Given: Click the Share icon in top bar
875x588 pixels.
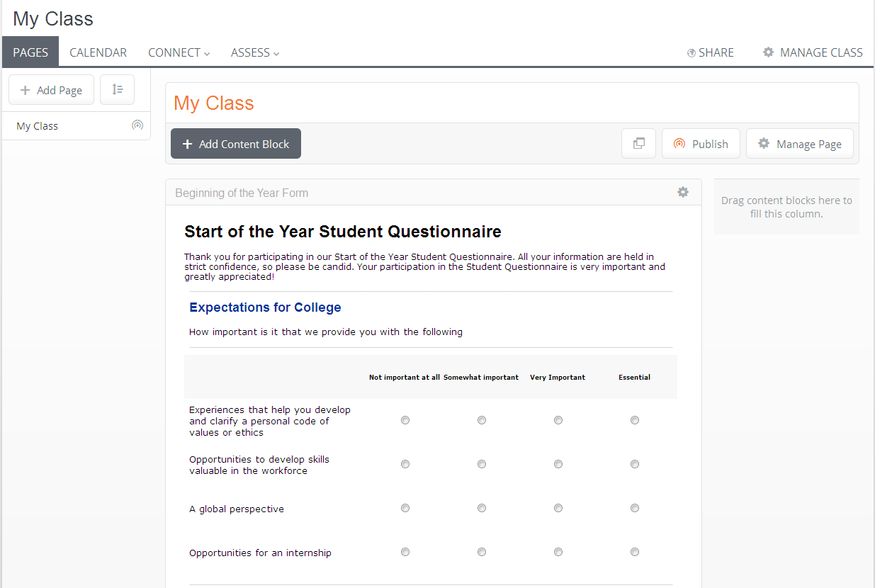Looking at the screenshot, I should pyautogui.click(x=691, y=52).
